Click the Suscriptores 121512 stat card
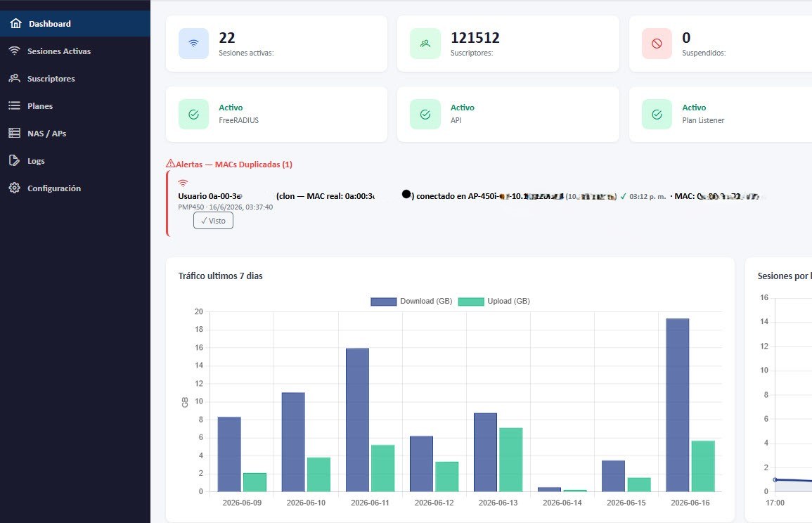 tap(508, 44)
